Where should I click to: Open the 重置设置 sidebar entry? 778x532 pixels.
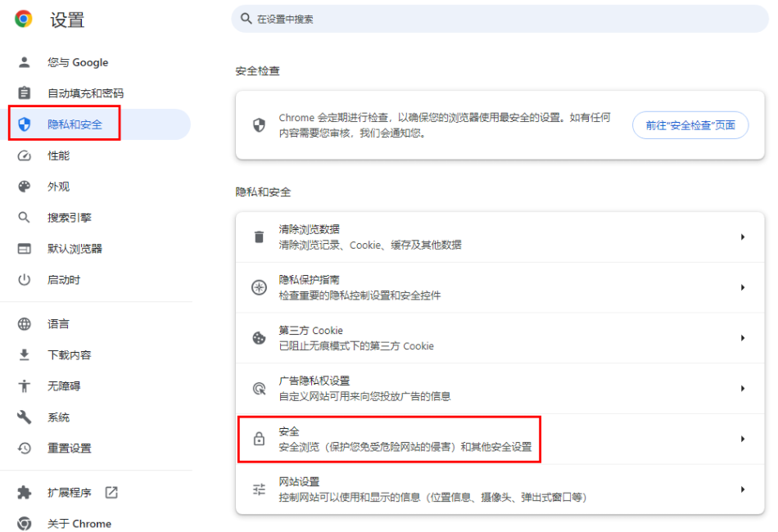[95, 449]
